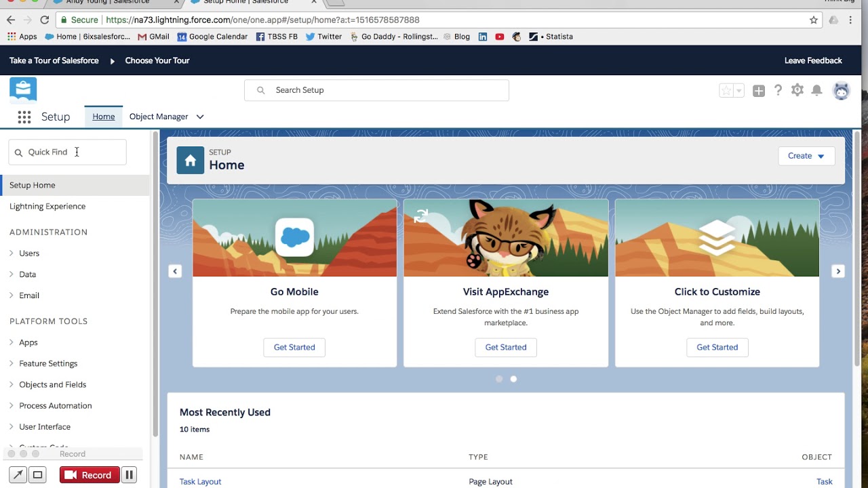Open the user profile avatar
868x488 pixels.
click(842, 90)
